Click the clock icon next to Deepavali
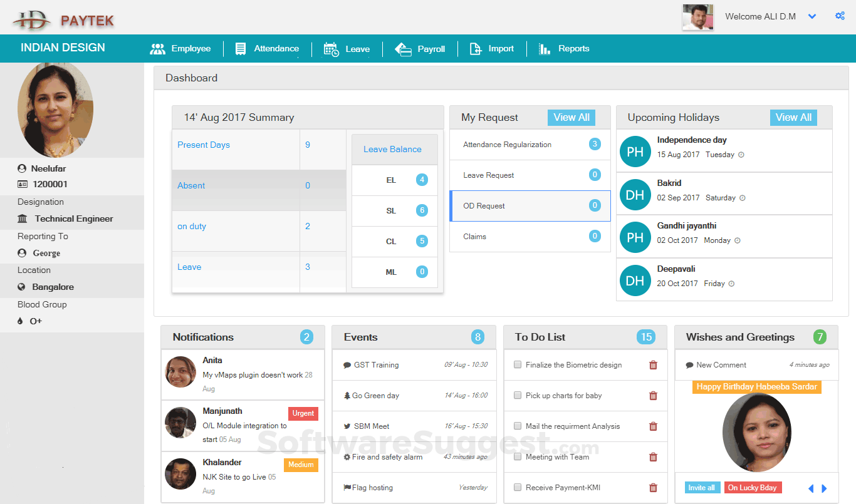856x504 pixels. tap(729, 283)
